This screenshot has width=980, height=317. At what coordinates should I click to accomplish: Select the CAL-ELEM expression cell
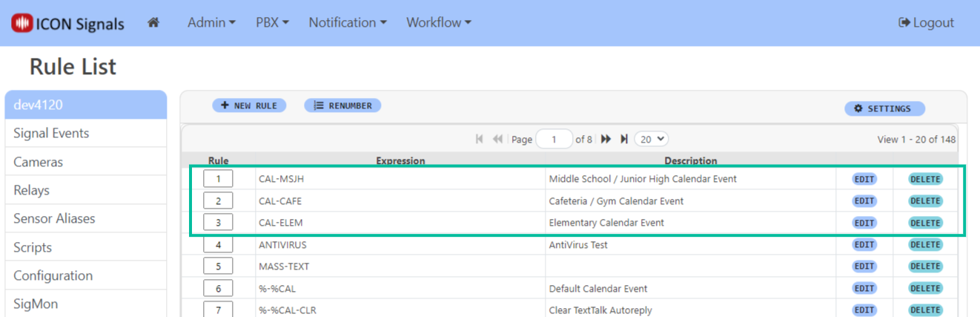[x=400, y=222]
